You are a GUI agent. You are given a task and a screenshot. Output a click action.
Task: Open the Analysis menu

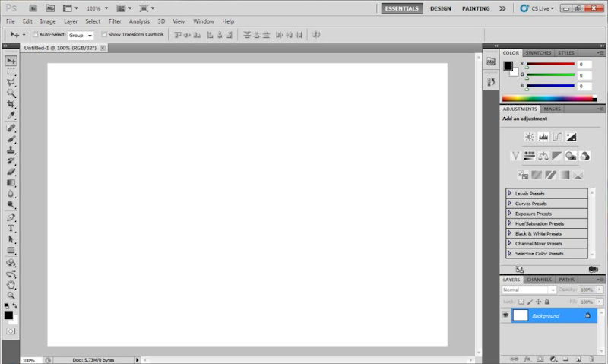pos(139,21)
